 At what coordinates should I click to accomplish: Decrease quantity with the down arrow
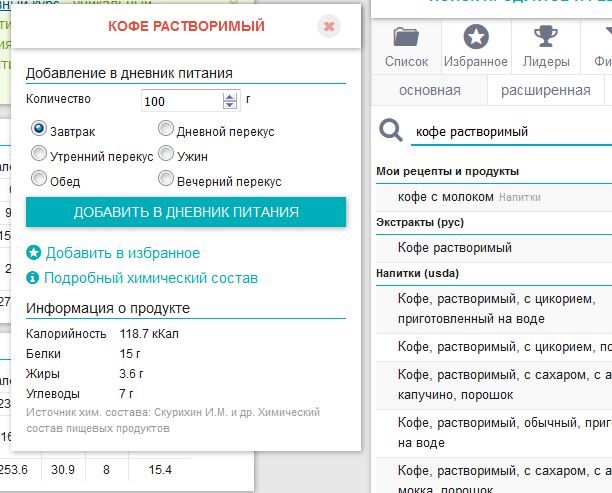click(x=230, y=105)
